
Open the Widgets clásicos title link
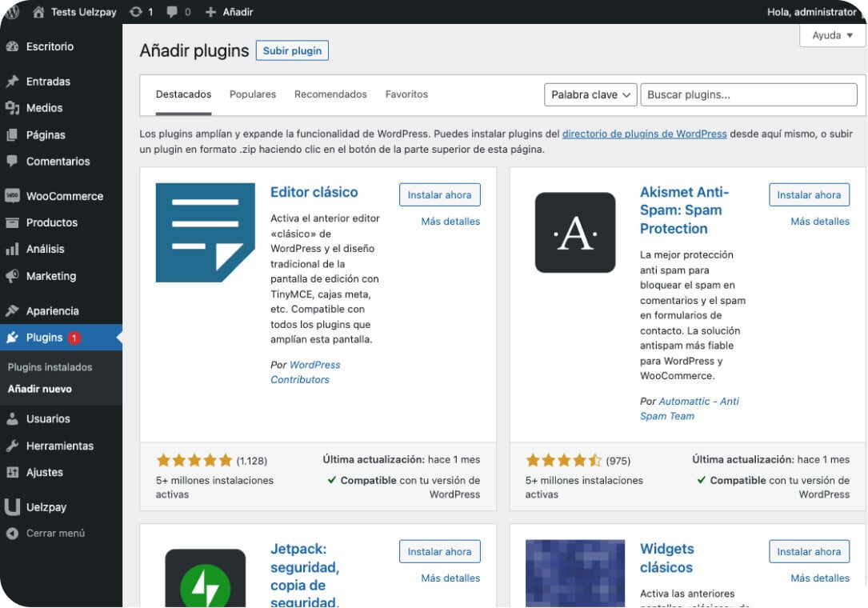click(x=666, y=558)
